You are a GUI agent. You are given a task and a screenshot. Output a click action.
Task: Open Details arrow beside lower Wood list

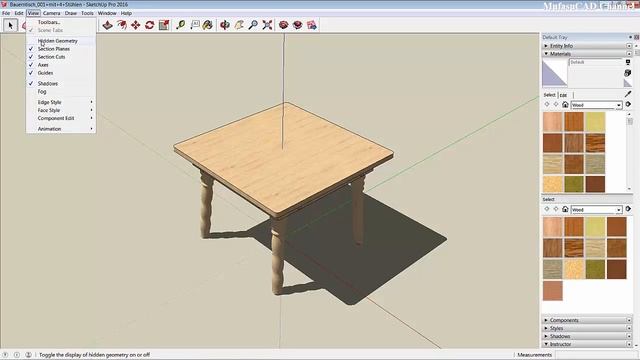point(628,209)
